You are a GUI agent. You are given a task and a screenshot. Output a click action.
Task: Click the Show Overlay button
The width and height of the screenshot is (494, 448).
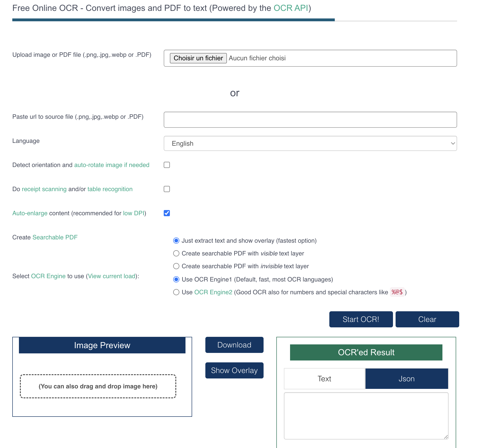(234, 370)
